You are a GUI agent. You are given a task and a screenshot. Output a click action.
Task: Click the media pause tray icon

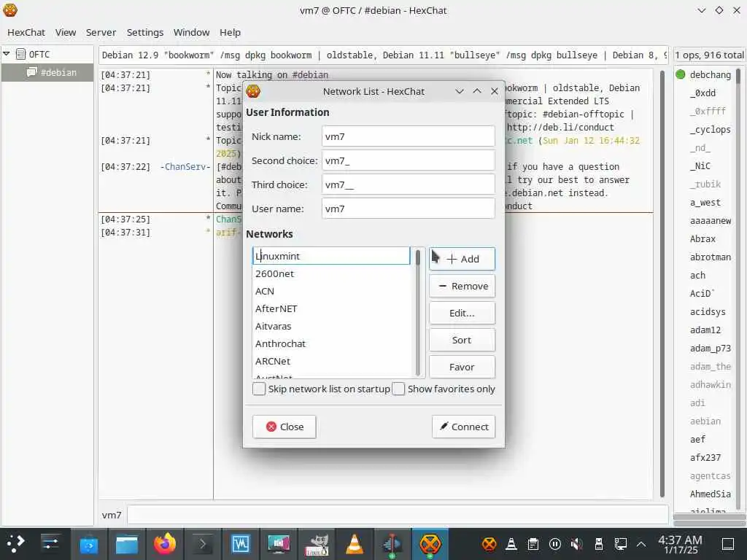tap(555, 543)
